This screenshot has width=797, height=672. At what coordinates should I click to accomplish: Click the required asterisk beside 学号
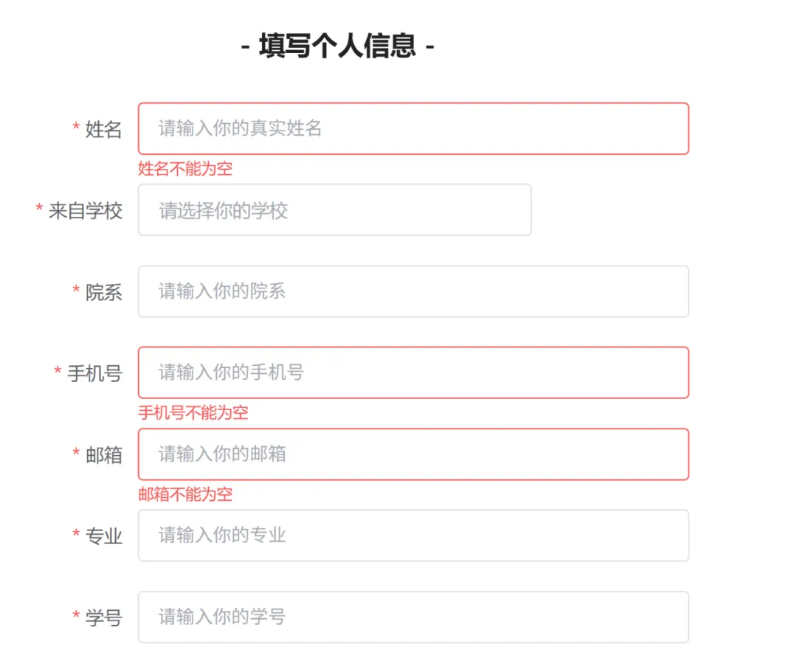click(76, 617)
